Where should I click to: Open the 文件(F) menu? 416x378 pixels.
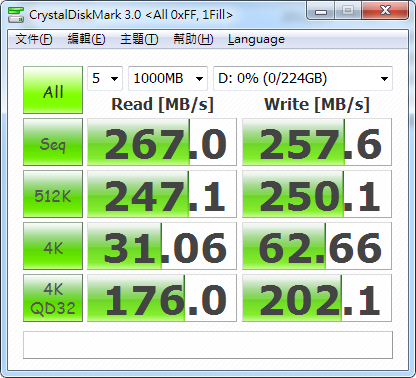(x=34, y=39)
